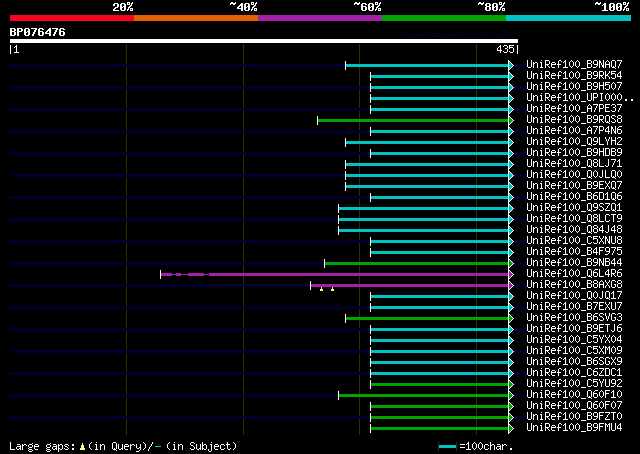Pick the UniRef100_Q60F07 hit name

point(574,406)
